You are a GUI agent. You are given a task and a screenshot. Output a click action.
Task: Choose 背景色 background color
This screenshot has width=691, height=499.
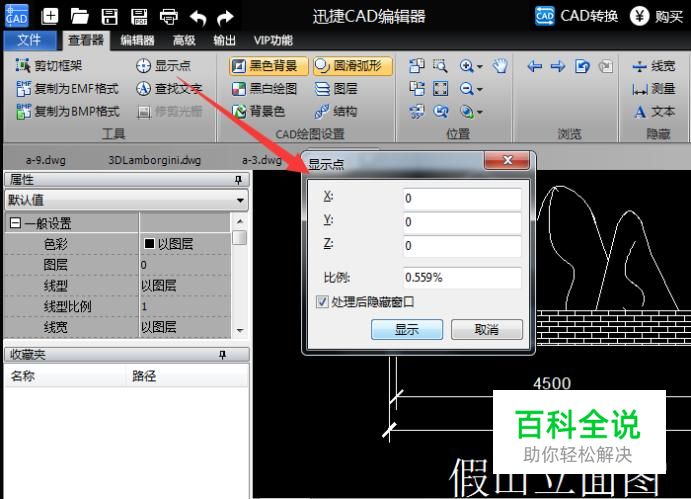point(259,111)
